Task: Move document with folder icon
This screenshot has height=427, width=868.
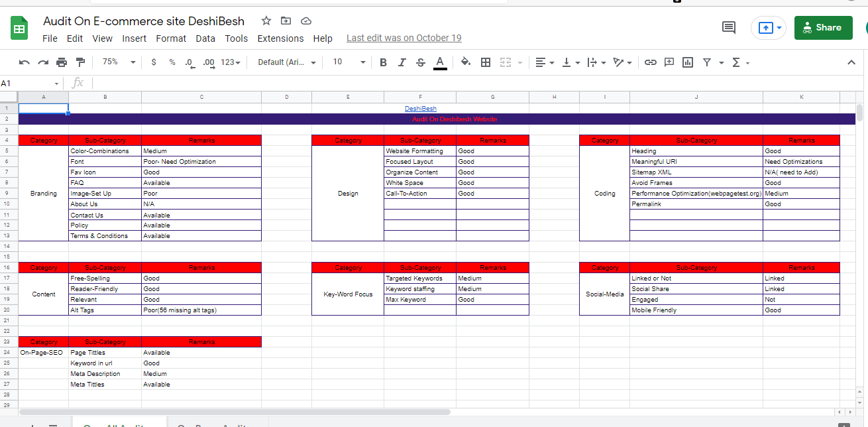Action: tap(286, 21)
